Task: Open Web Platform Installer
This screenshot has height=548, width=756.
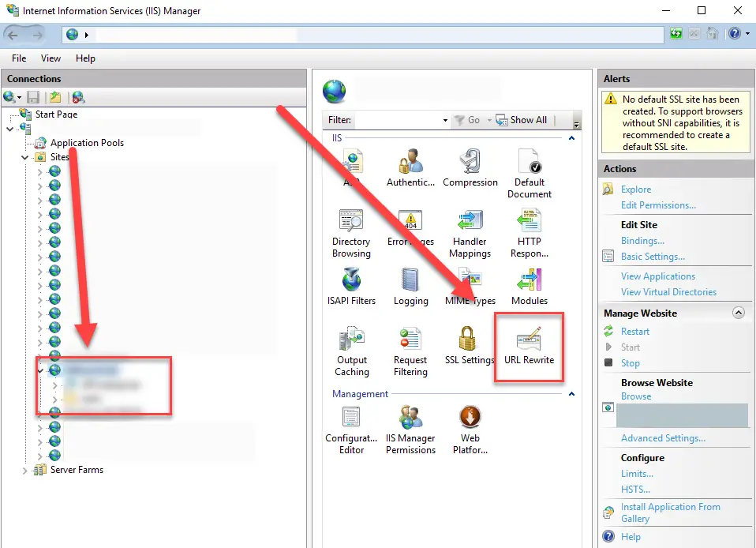Action: (470, 430)
